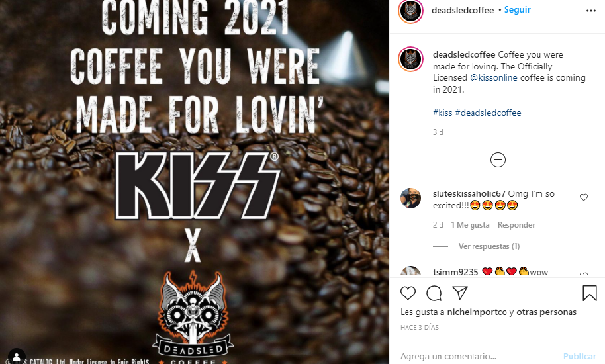
Task: Show tagged people icon on photo
Action: click(x=17, y=355)
